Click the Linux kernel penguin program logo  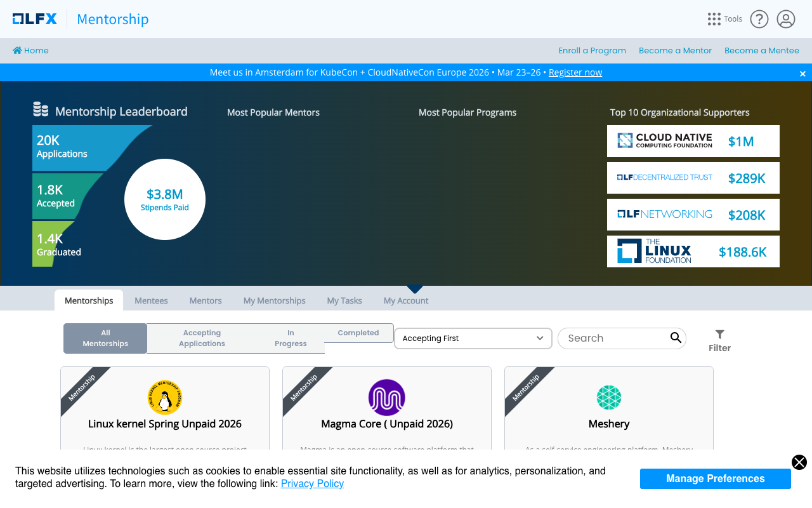[165, 398]
